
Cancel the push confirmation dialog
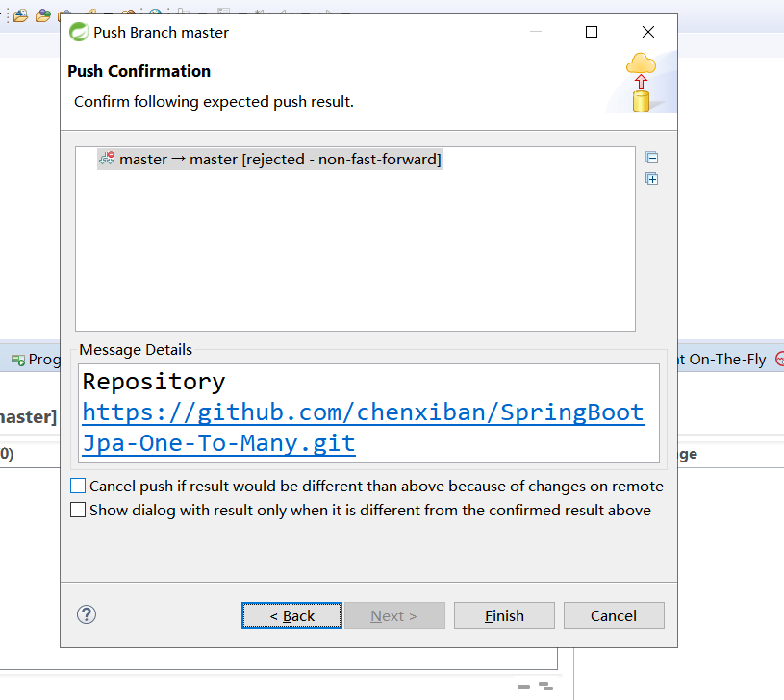[614, 615]
